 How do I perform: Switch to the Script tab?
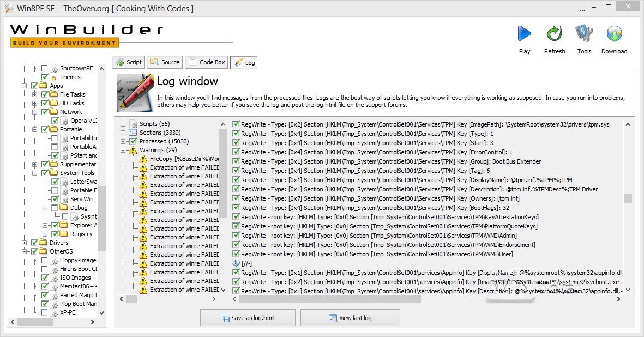pyautogui.click(x=129, y=62)
